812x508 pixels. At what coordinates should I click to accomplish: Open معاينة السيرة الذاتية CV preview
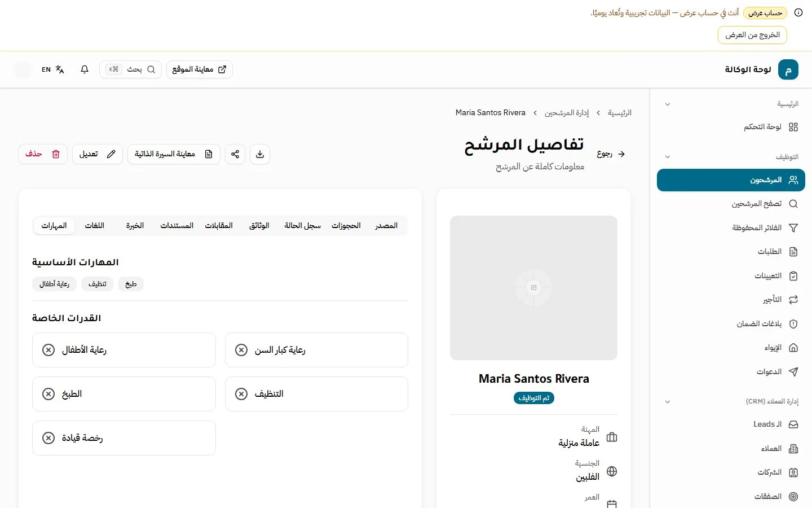[174, 154]
